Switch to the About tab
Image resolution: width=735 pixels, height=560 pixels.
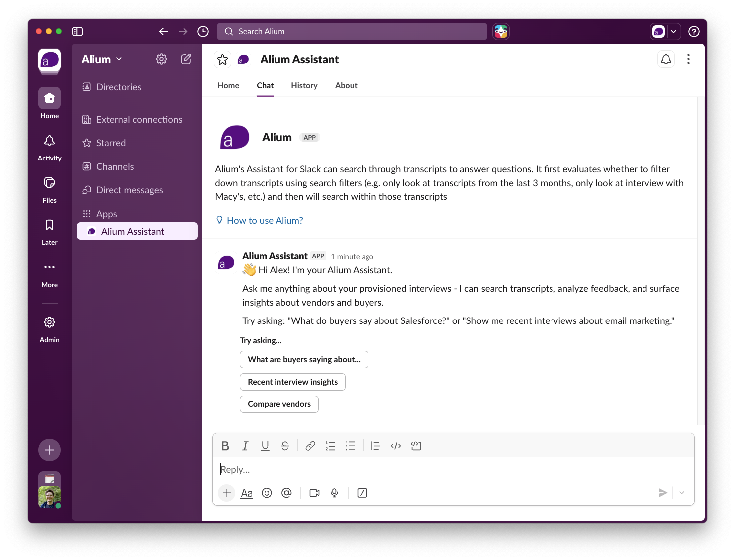coord(346,85)
